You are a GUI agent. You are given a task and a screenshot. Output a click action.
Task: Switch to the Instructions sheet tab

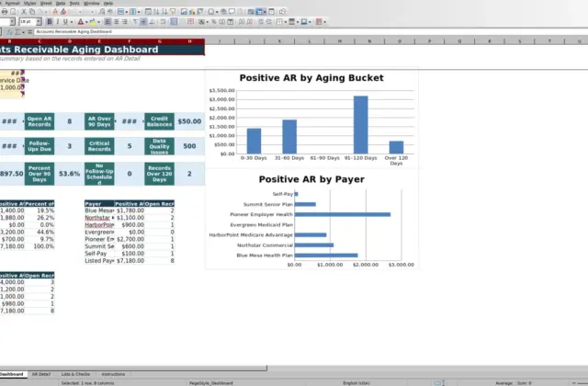point(113,374)
